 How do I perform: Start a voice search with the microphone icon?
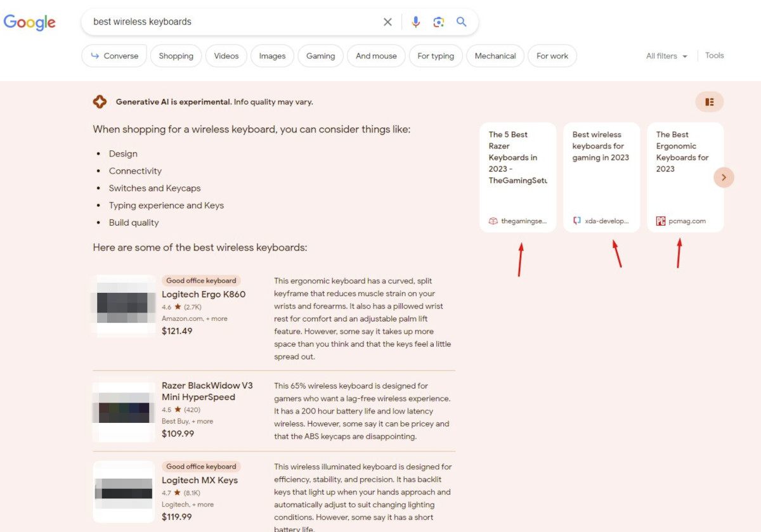coord(415,22)
